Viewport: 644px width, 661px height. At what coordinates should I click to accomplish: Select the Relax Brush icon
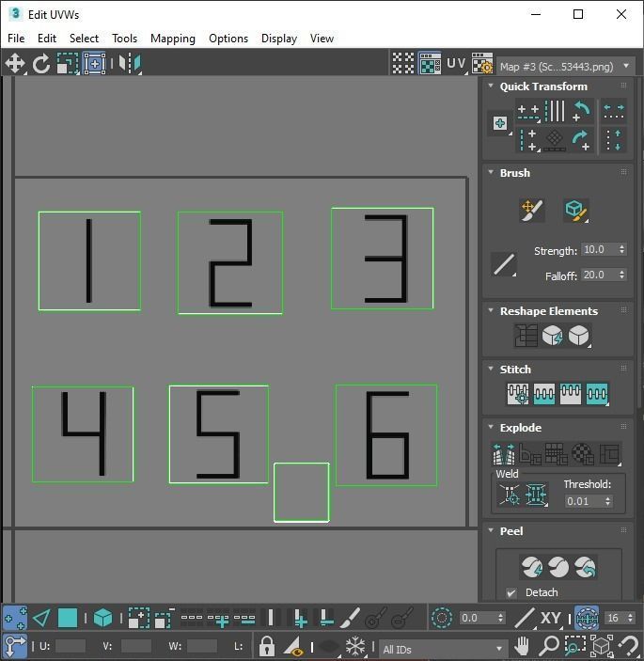(x=576, y=211)
